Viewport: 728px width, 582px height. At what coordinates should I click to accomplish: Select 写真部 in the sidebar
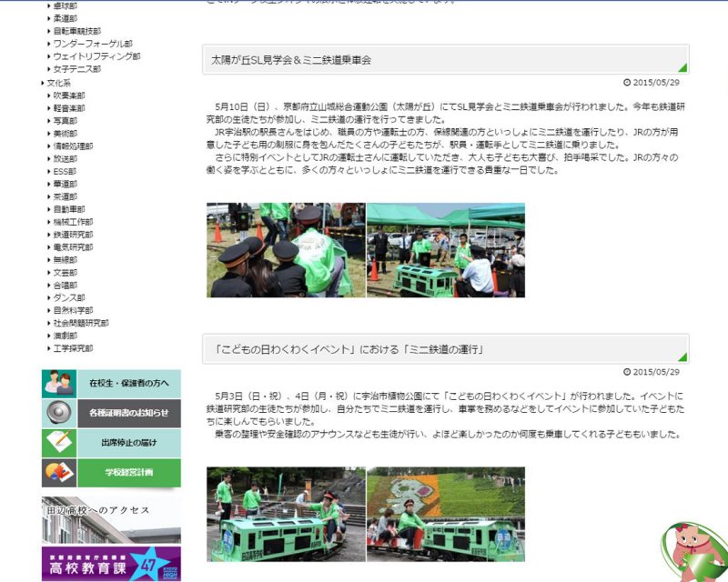(x=66, y=120)
